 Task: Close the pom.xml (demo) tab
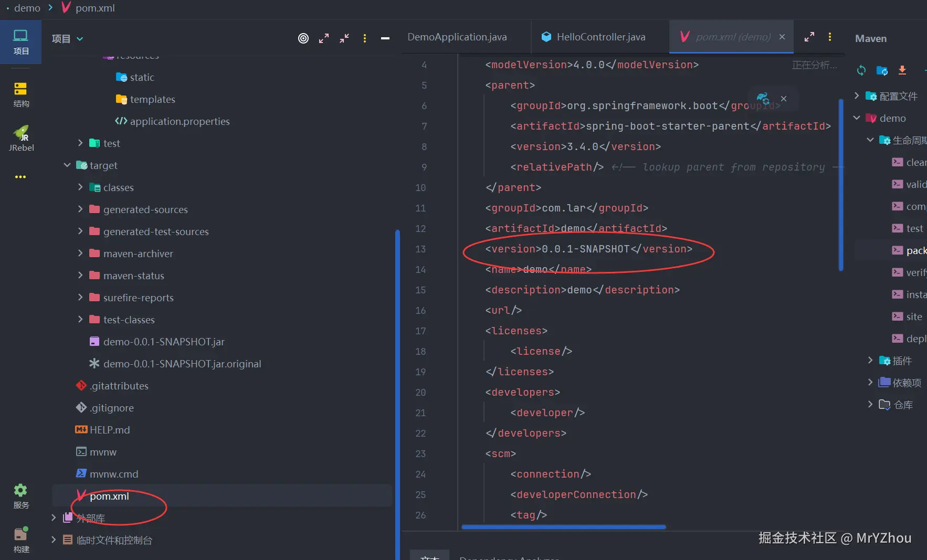point(782,37)
